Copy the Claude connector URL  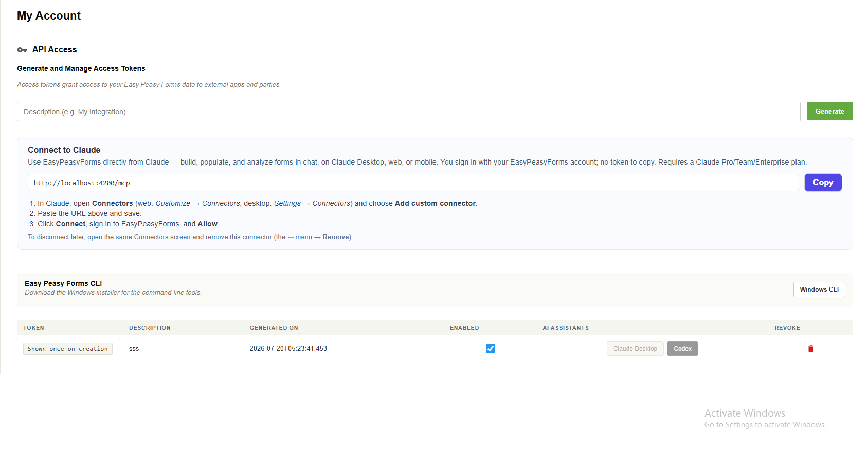coord(823,183)
